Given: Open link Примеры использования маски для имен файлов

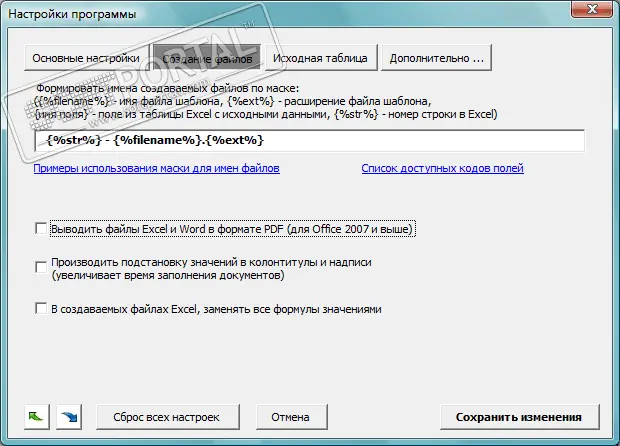Looking at the screenshot, I should pos(156,169).
